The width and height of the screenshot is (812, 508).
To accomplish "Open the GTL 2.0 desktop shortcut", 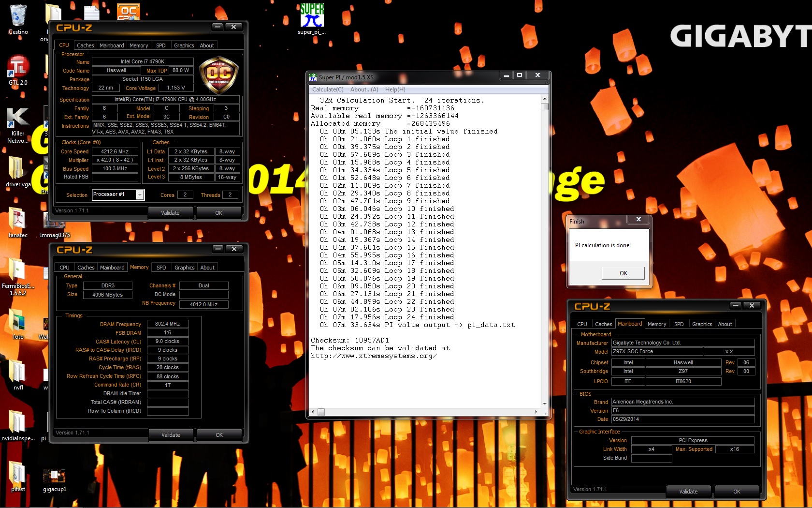I will pyautogui.click(x=18, y=70).
